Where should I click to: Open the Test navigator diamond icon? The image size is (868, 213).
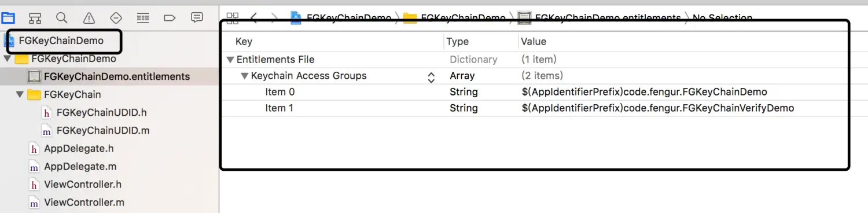pyautogui.click(x=116, y=18)
